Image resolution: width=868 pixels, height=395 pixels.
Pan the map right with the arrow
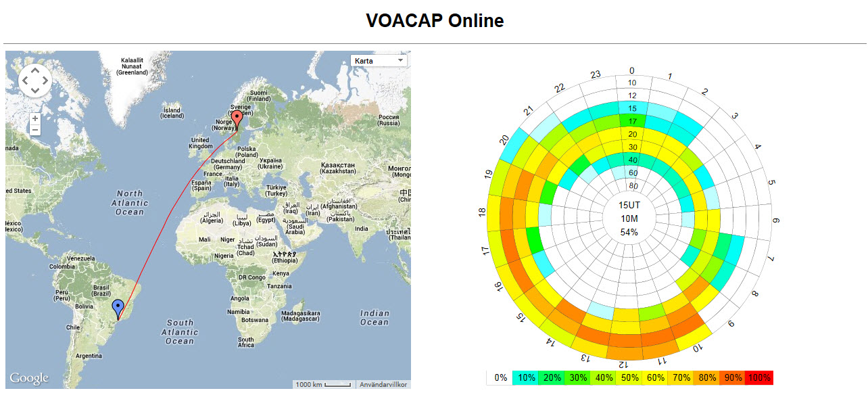[x=45, y=81]
